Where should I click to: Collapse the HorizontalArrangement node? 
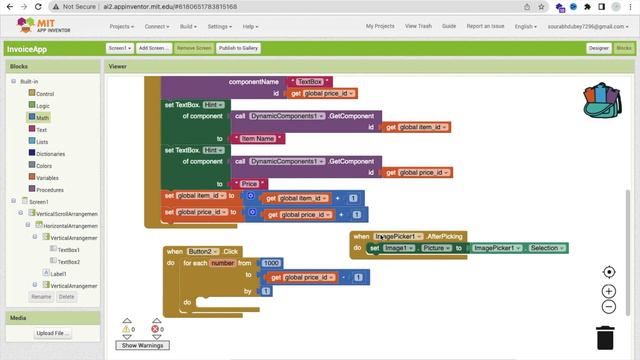click(28, 224)
